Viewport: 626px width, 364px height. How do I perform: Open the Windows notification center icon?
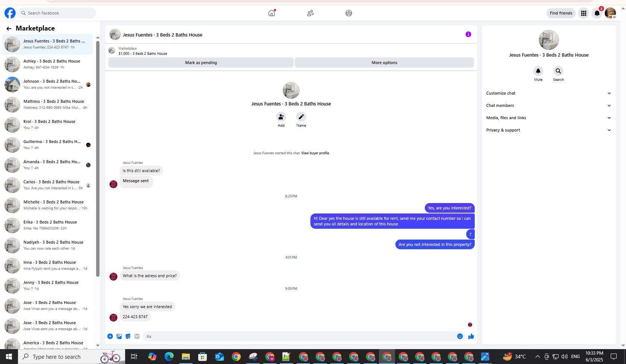(614, 357)
